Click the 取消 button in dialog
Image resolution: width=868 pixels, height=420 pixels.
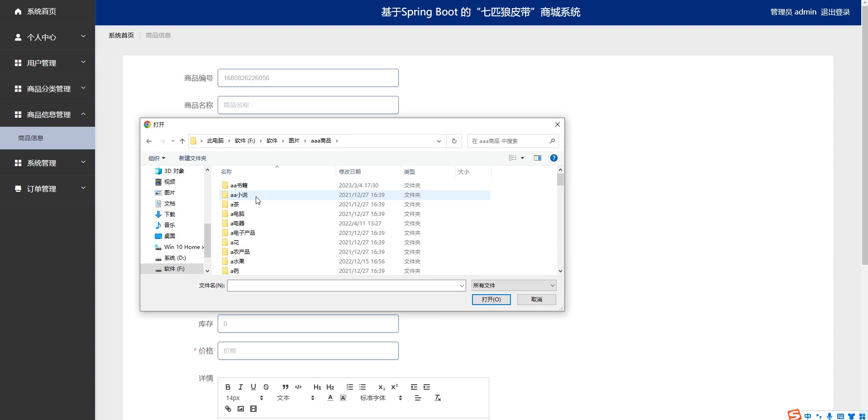point(536,300)
